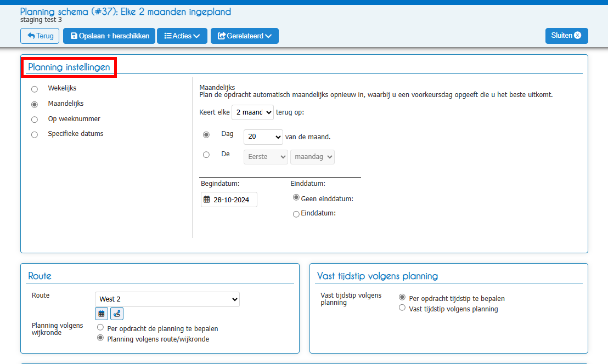Select the Maandelijks radio option

pos(35,104)
